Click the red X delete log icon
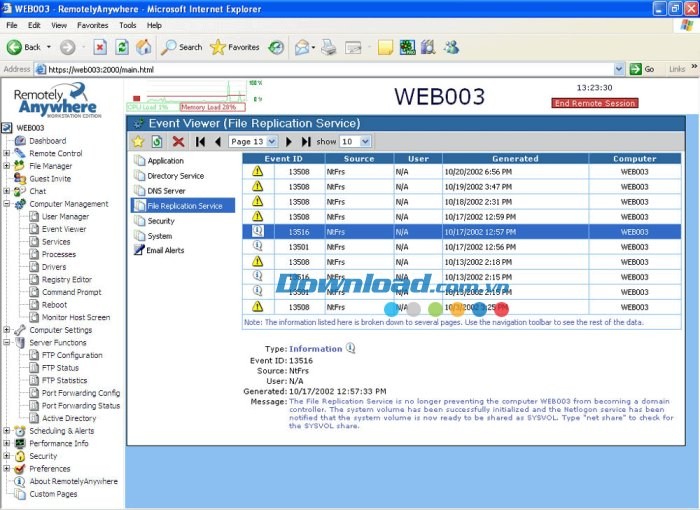 [x=178, y=142]
